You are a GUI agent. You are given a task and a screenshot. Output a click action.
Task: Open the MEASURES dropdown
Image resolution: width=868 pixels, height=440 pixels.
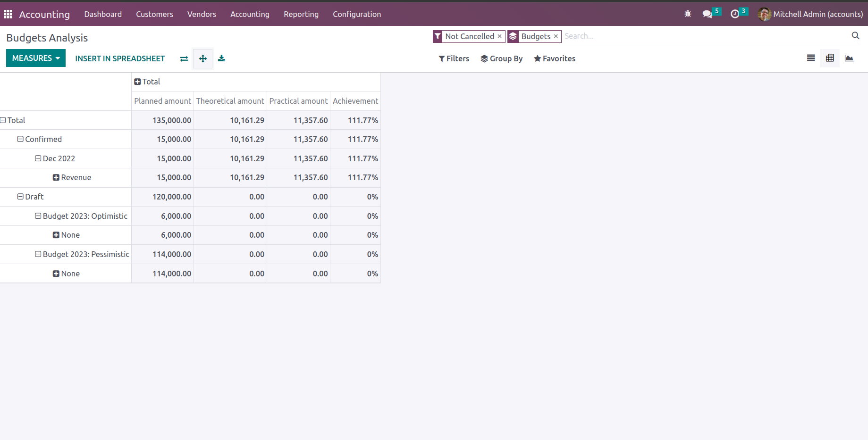point(36,58)
